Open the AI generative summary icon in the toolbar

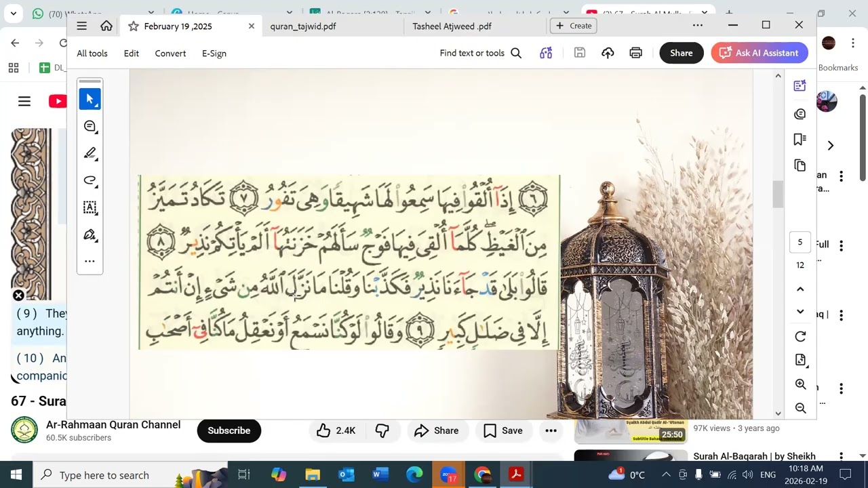pyautogui.click(x=546, y=53)
